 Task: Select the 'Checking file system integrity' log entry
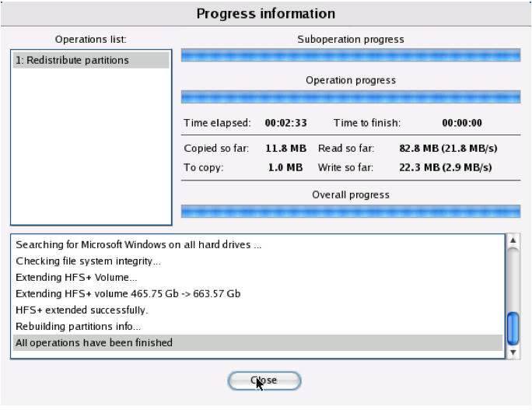pos(88,261)
